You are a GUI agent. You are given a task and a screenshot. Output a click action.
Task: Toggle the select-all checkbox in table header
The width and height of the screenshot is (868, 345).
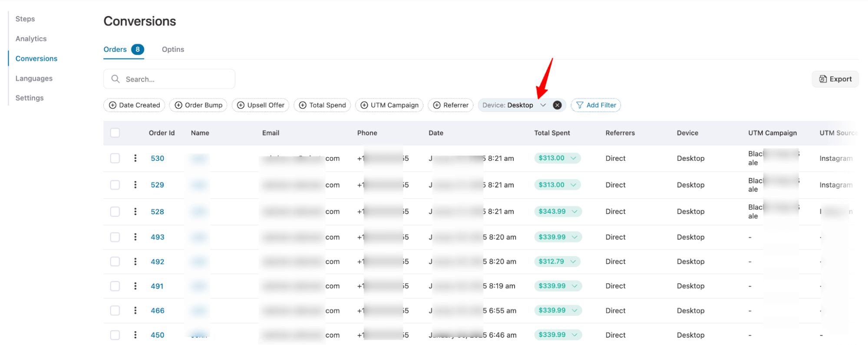115,133
